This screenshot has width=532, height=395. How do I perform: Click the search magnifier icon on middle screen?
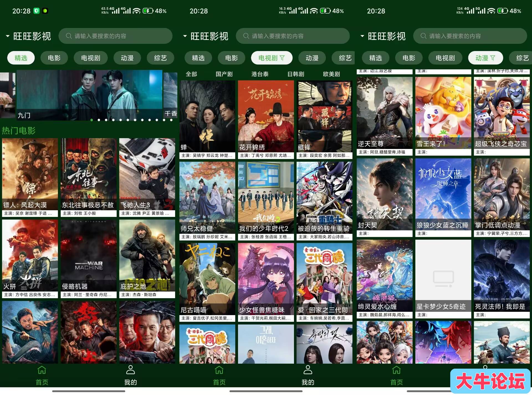(x=246, y=36)
